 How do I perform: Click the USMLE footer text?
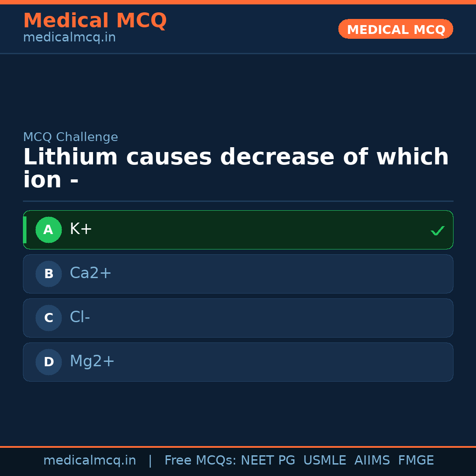pos(324,461)
